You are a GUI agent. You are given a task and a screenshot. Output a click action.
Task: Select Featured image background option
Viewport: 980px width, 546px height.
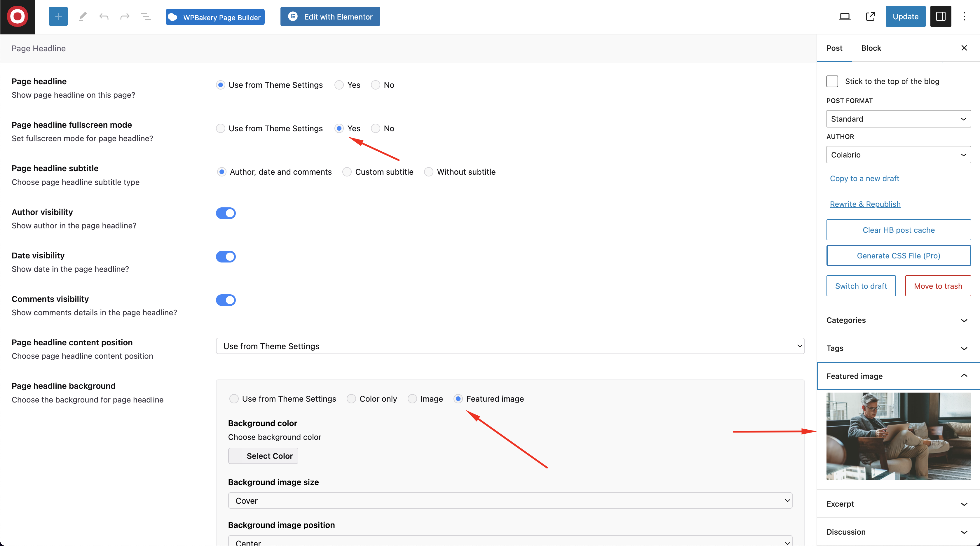pyautogui.click(x=458, y=399)
